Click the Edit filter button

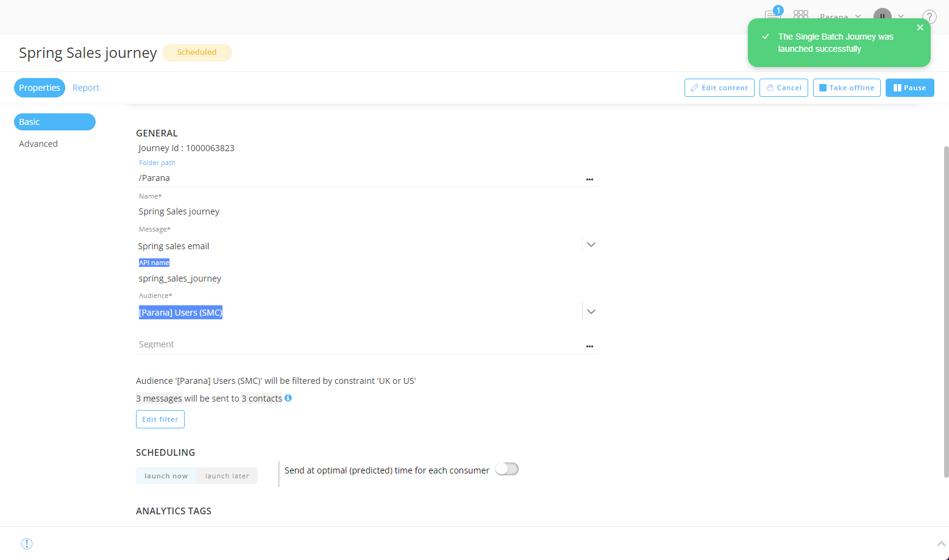point(160,419)
